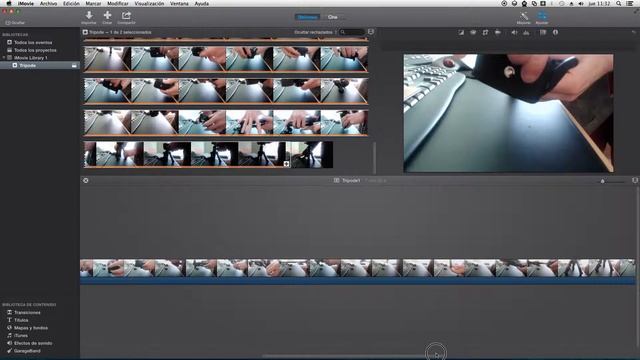Click the first browser clip filmstrip row
The width and height of the screenshot is (640, 360).
[x=226, y=59]
